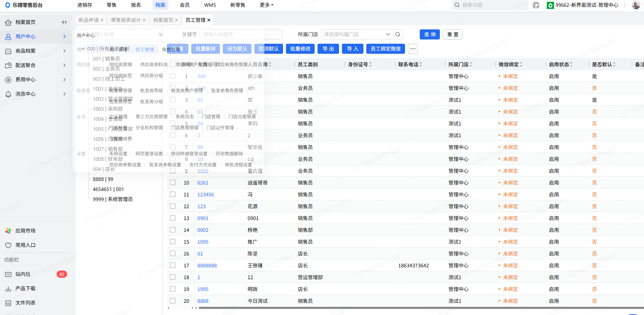The height and width of the screenshot is (315, 644).
Task: Check the row 15 推广 checkbox
Action: pos(173,242)
